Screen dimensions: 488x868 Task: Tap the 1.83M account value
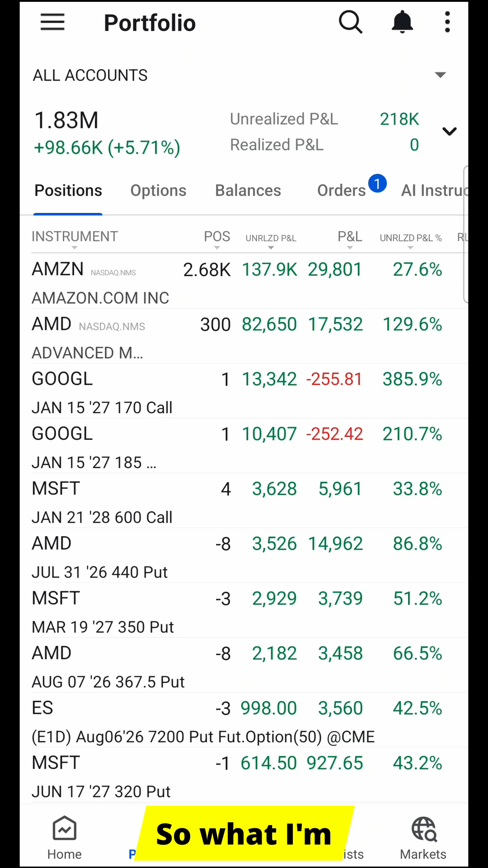[x=66, y=121]
